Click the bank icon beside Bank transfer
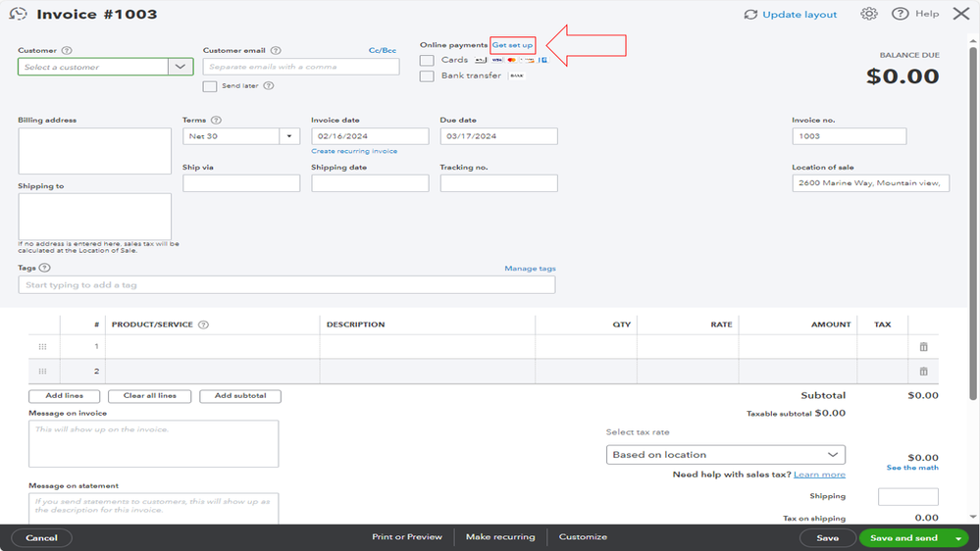The width and height of the screenshot is (980, 551). [517, 75]
